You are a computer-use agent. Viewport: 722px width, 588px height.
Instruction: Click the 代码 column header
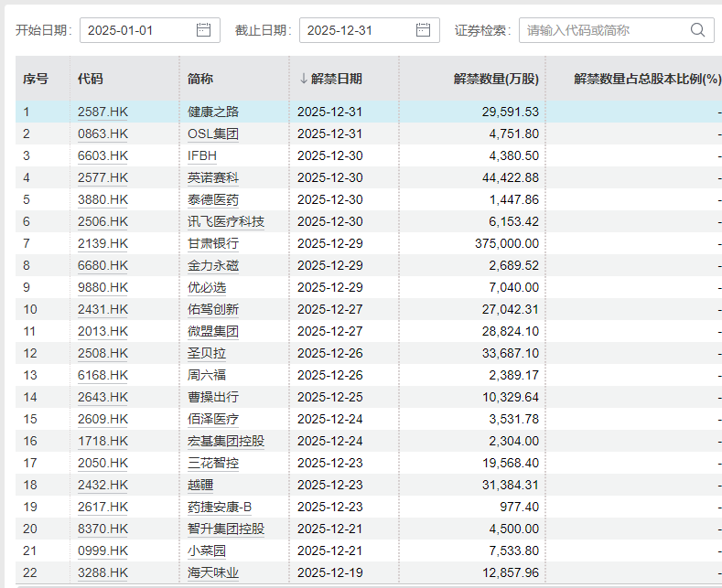click(91, 80)
